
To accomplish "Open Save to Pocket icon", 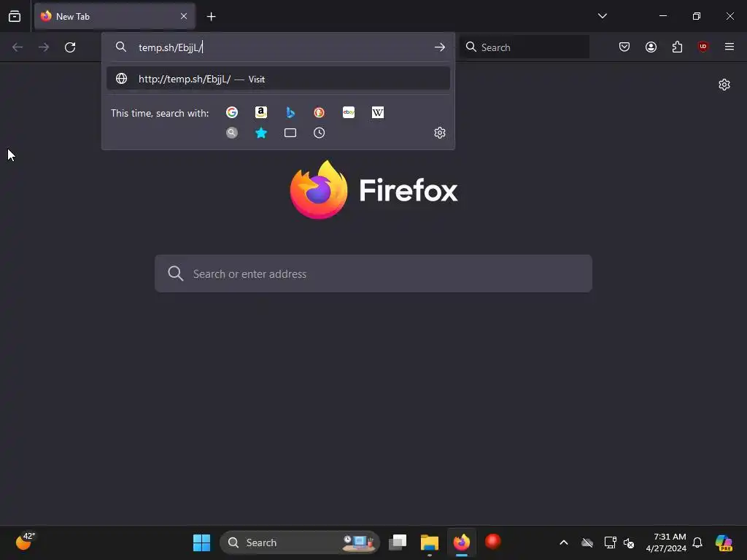I will tap(624, 47).
